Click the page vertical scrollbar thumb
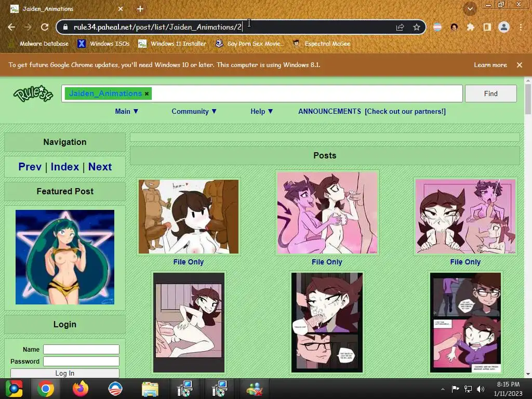532x399 pixels. click(528, 99)
